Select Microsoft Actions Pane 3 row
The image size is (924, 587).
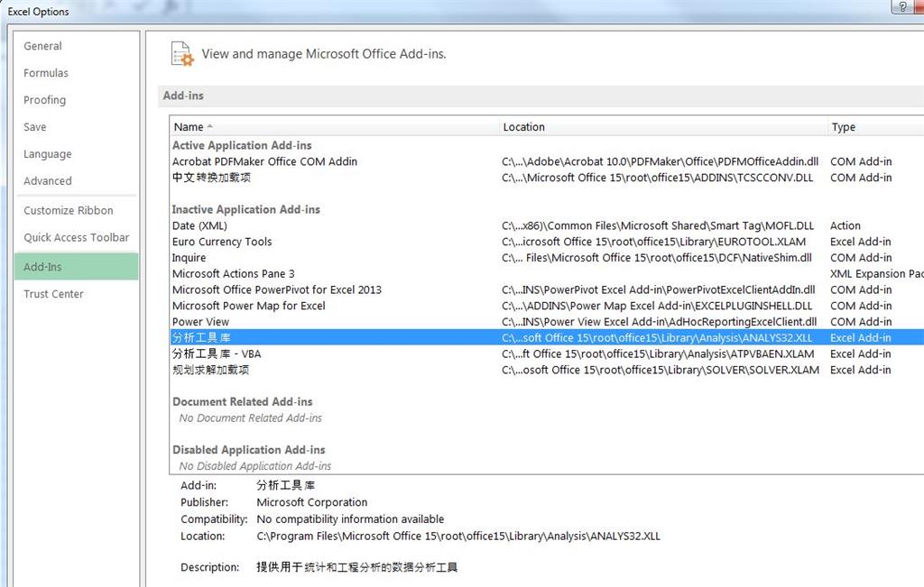(x=547, y=274)
